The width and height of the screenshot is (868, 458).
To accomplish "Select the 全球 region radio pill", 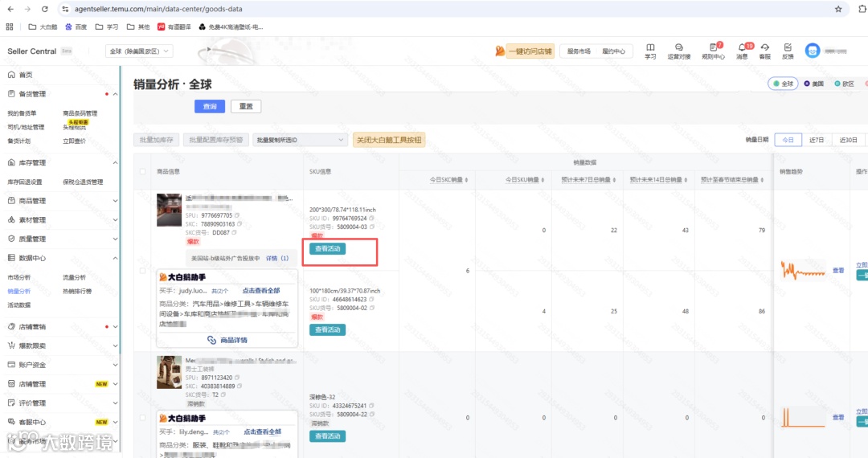I will pos(783,84).
